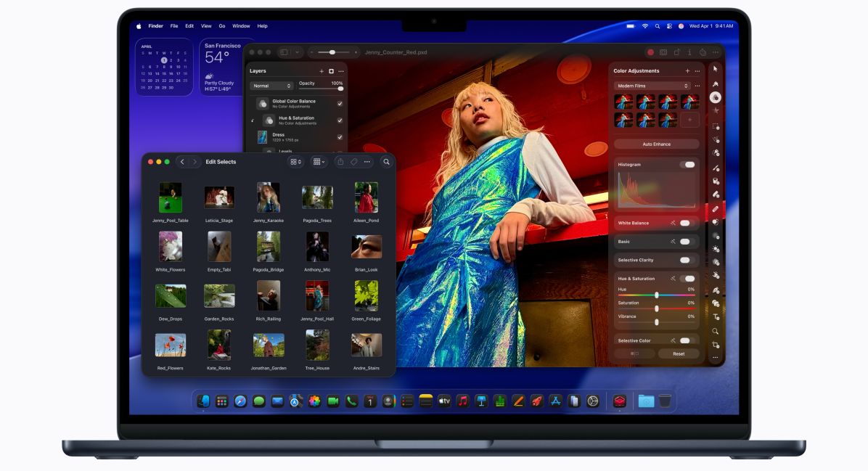The image size is (868, 471).
Task: Click the search icon in the Finder window
Action: coord(386,162)
